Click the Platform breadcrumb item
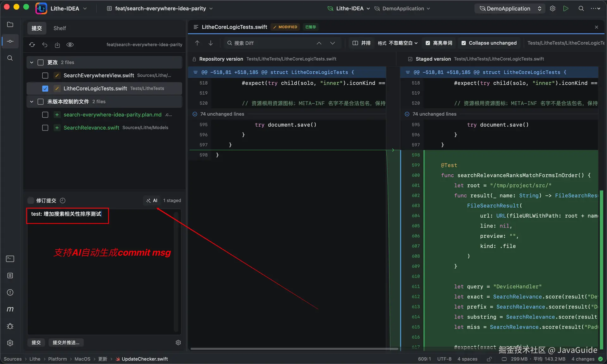The image size is (607, 364). click(x=57, y=359)
